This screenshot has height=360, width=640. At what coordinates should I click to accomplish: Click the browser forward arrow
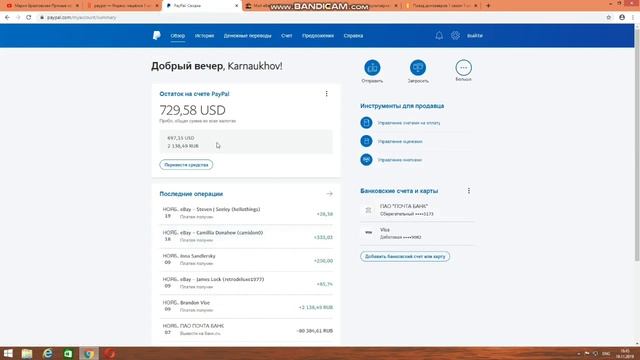tap(18, 18)
